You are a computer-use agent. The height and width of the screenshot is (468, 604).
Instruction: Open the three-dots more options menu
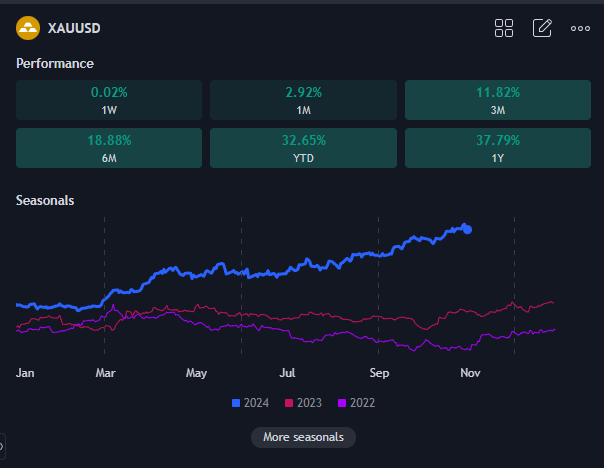click(580, 29)
